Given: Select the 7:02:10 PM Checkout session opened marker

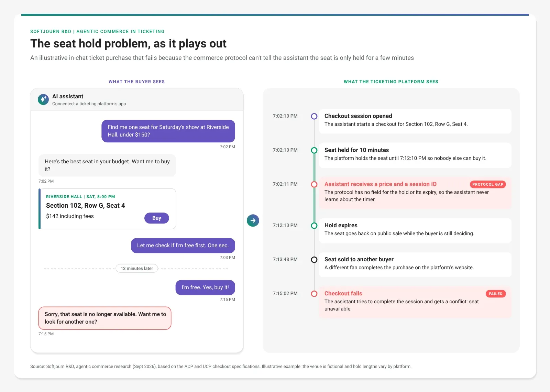Looking at the screenshot, I should (314, 116).
